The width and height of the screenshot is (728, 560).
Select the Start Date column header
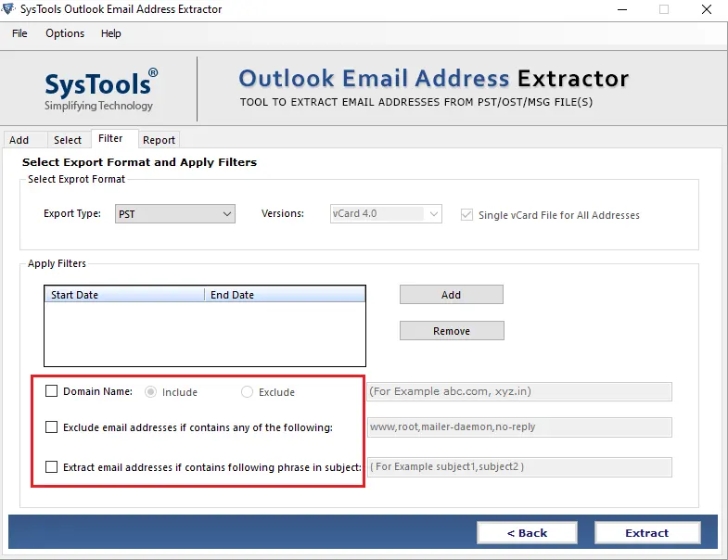124,295
